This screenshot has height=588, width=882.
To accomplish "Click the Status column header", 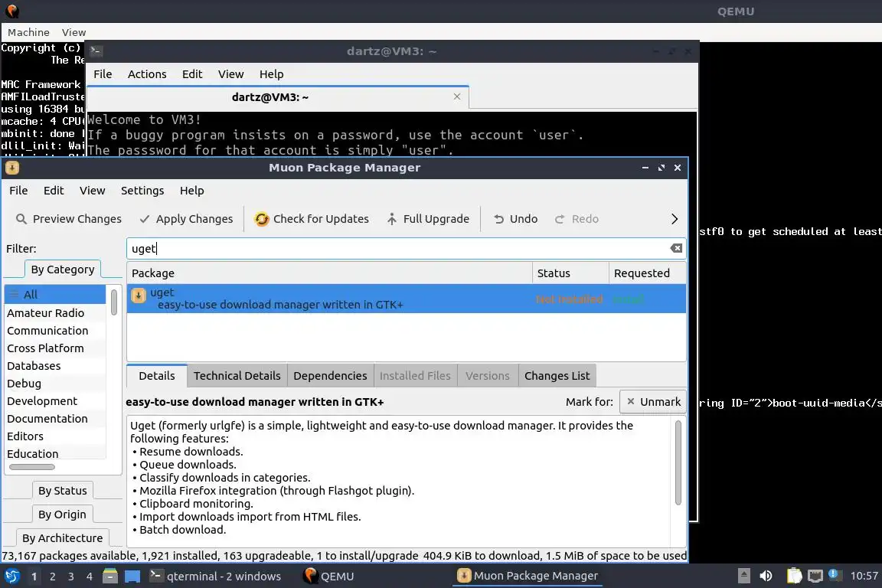I will [x=570, y=273].
